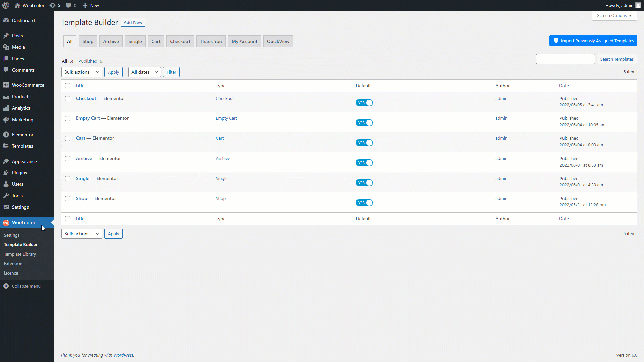The width and height of the screenshot is (644, 362).
Task: Click the search templates text field
Action: (x=566, y=59)
